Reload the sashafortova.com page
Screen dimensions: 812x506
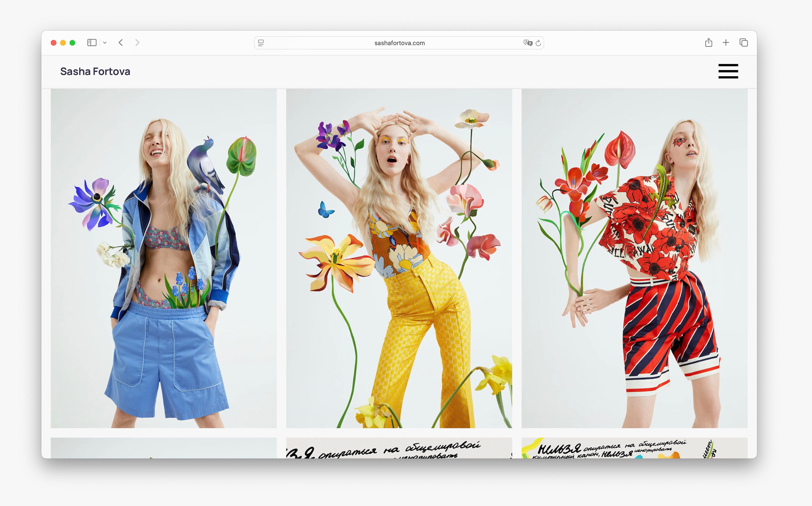538,43
